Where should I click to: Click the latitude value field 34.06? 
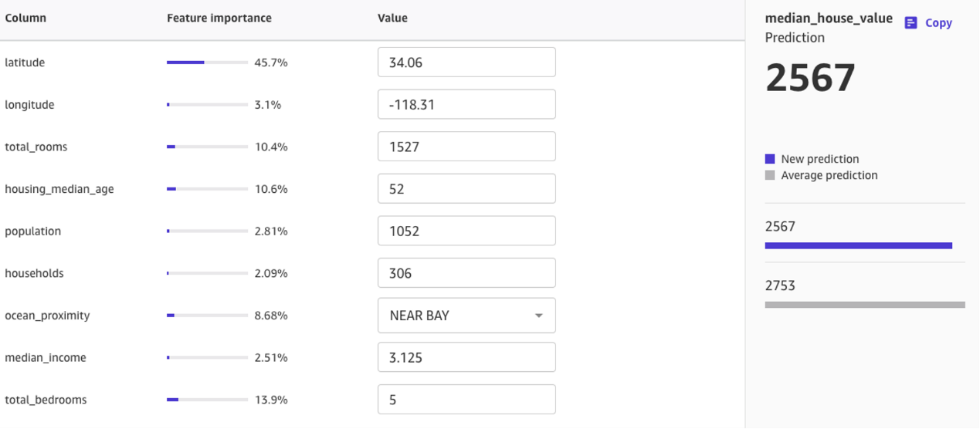click(x=466, y=62)
